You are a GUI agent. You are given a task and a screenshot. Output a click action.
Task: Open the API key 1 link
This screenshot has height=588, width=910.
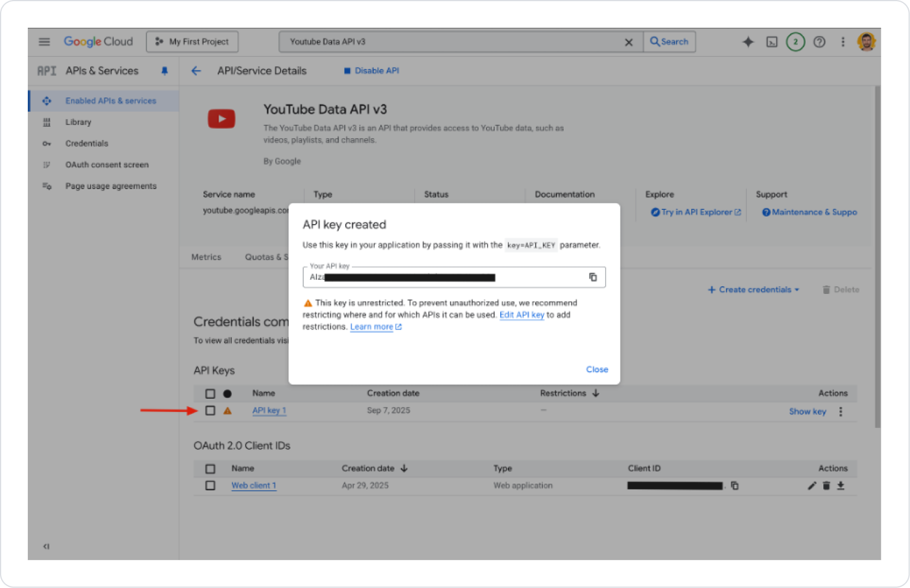tap(269, 410)
